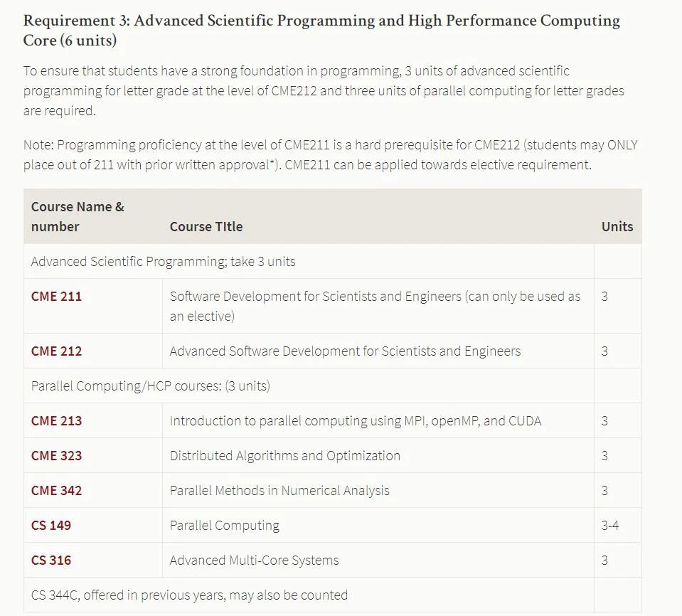This screenshot has width=682, height=616.
Task: Click the Introduction to parallel computing title
Action: tap(356, 420)
